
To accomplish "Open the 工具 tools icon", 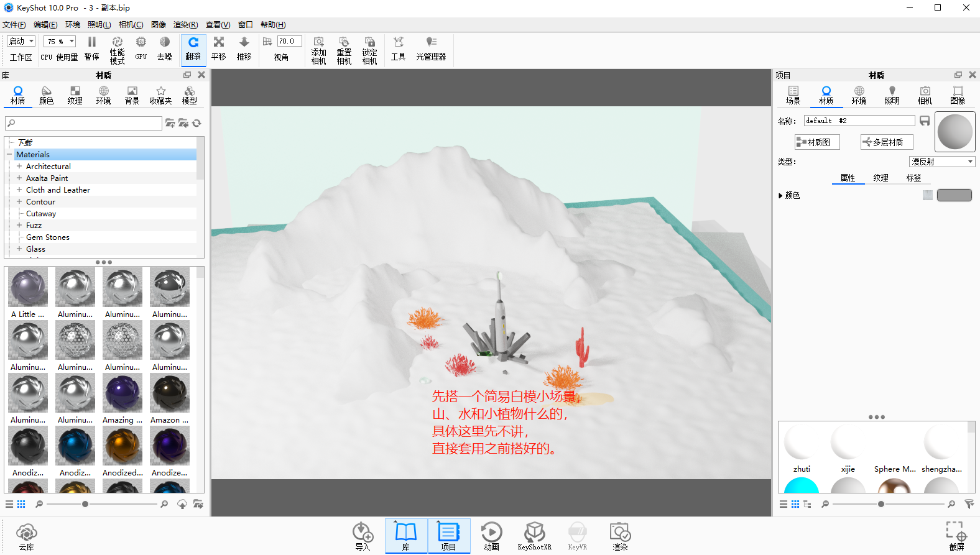I will pos(398,49).
